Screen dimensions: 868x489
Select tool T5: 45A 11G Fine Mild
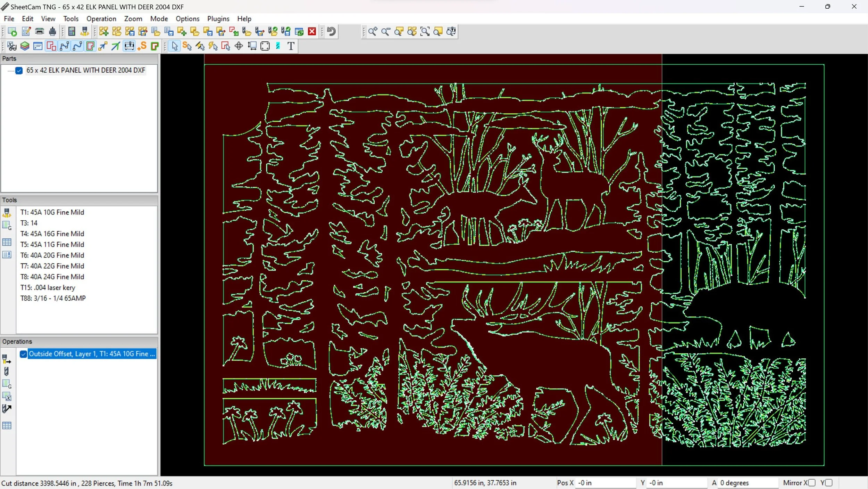coord(52,245)
